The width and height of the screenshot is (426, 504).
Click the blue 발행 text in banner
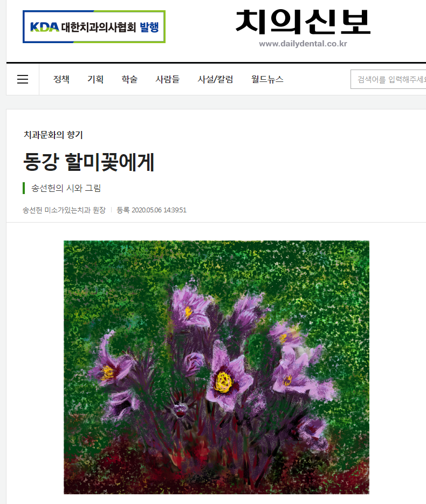click(x=149, y=27)
